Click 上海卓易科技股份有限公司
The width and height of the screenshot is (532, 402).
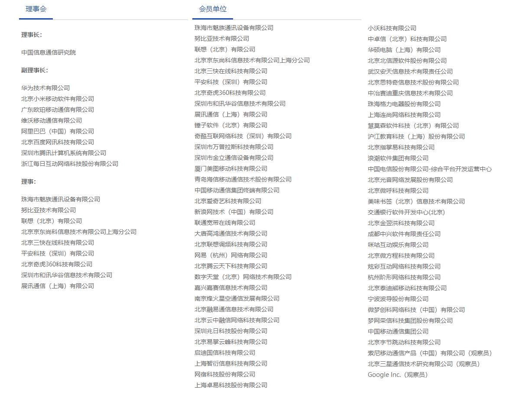[x=231, y=385]
